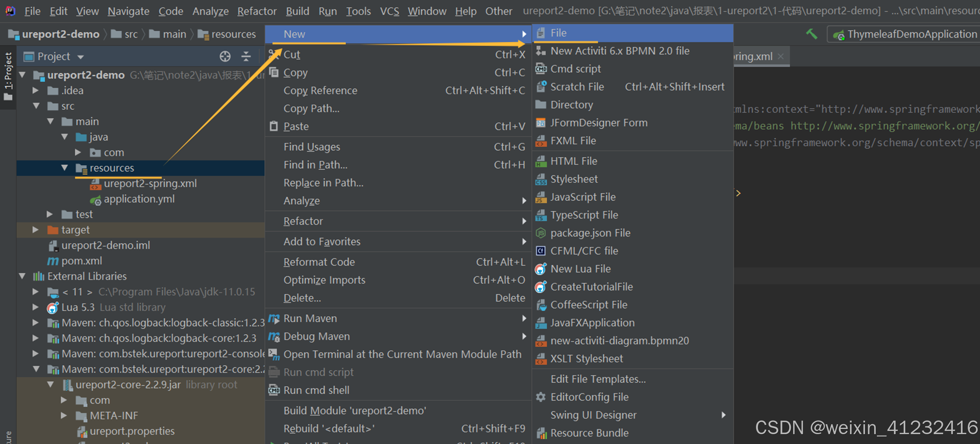The width and height of the screenshot is (980, 444).
Task: Click the EditorConfig File gear icon
Action: point(541,397)
